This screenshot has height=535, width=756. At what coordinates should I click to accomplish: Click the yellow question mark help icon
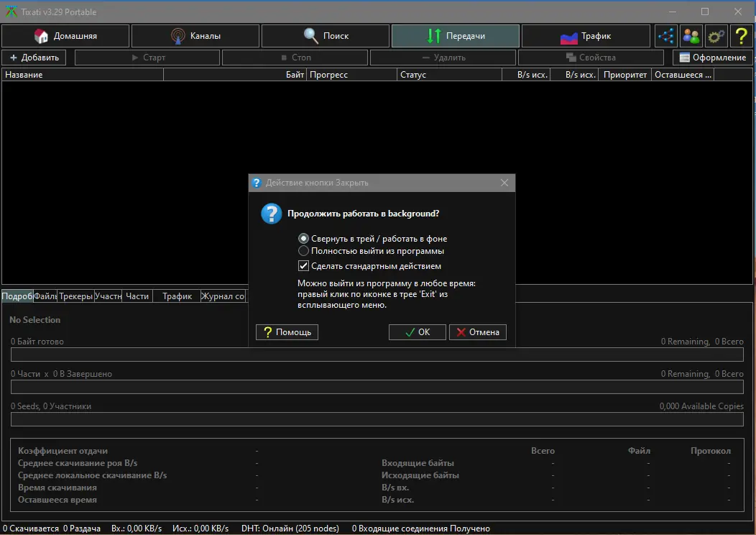tap(741, 36)
